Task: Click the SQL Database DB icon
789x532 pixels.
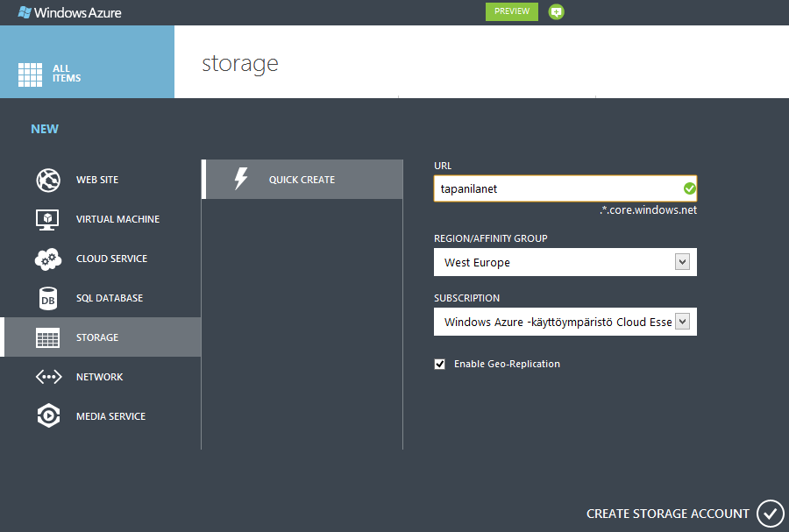Action: 48,299
